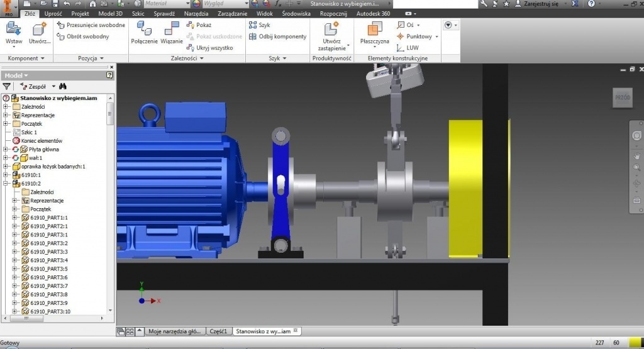Image resolution: width=644 pixels, height=349 pixels.
Task: Collapse the 61910:2 tree node
Action: (6, 183)
